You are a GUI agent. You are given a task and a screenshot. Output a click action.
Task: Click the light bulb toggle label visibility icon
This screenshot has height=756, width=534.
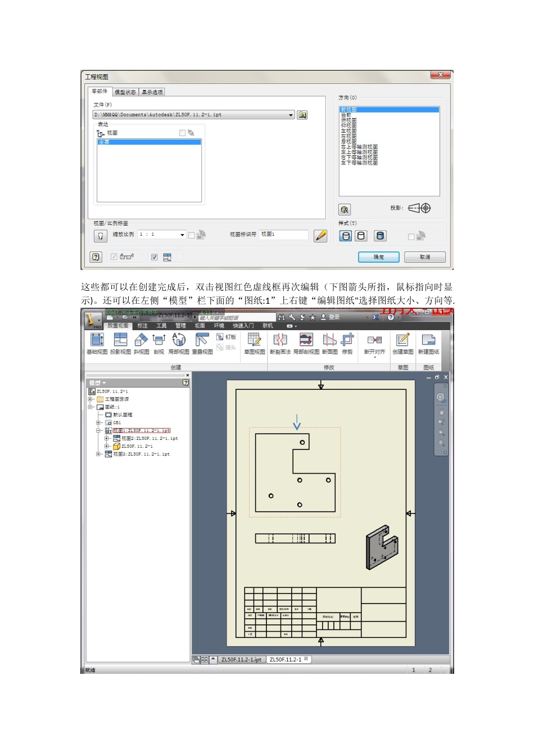pyautogui.click(x=101, y=236)
